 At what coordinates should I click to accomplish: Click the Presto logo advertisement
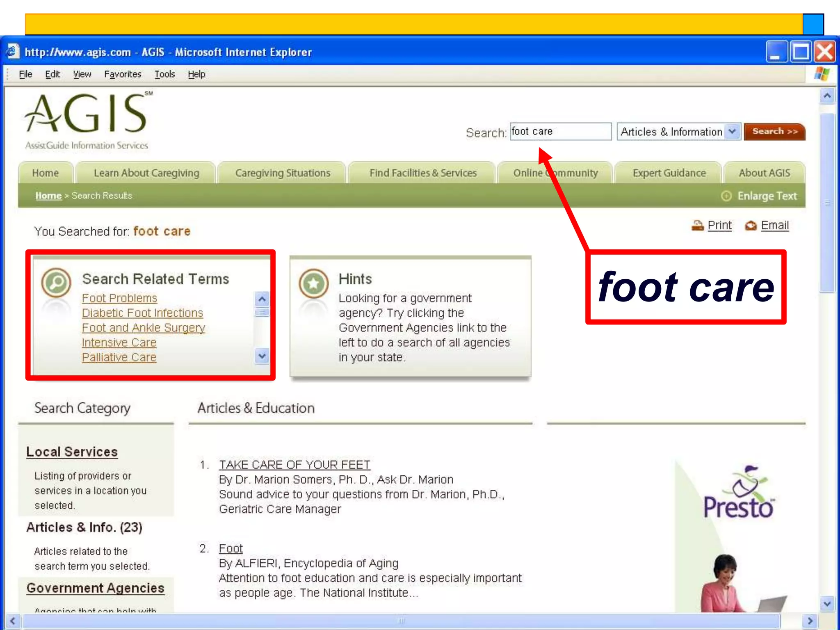pos(739,492)
